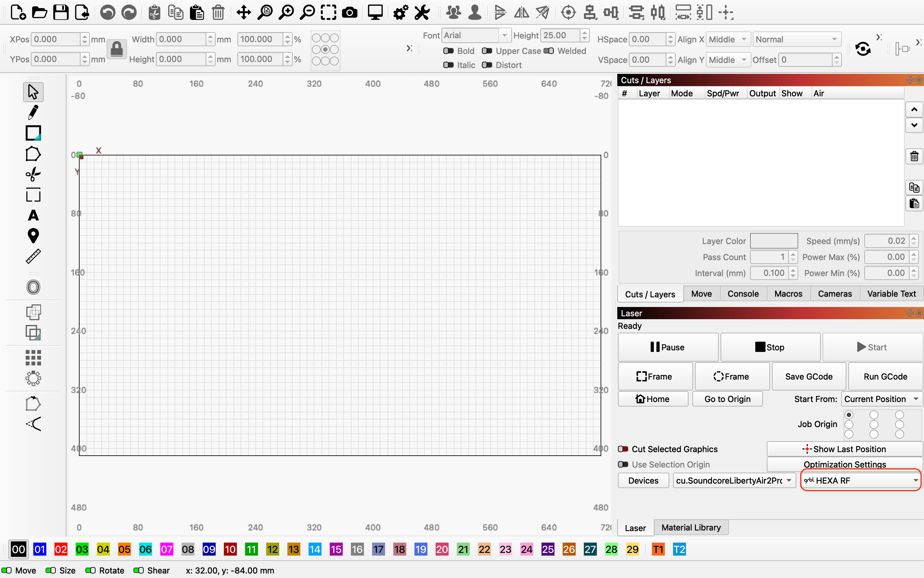This screenshot has width=924, height=578.
Task: Click the Save GCode button
Action: coord(809,377)
